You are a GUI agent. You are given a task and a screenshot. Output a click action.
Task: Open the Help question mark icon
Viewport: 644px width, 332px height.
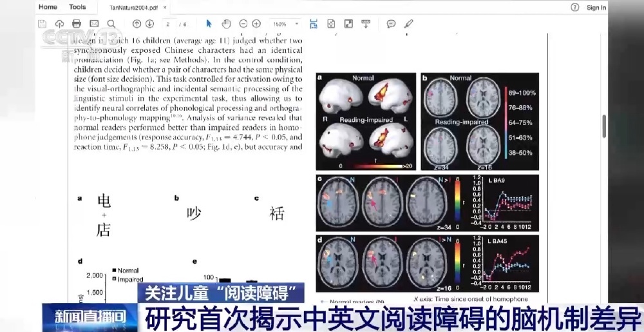pos(574,8)
